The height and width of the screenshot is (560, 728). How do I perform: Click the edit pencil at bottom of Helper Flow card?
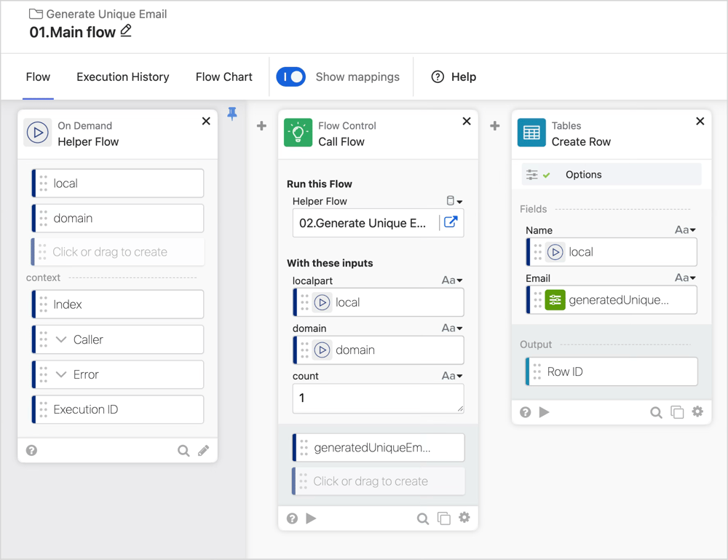pos(204,451)
